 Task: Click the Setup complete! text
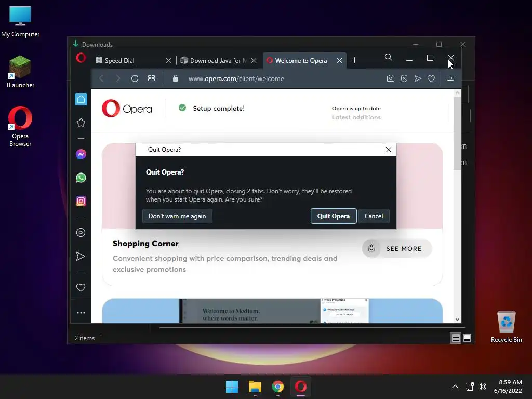pyautogui.click(x=219, y=108)
